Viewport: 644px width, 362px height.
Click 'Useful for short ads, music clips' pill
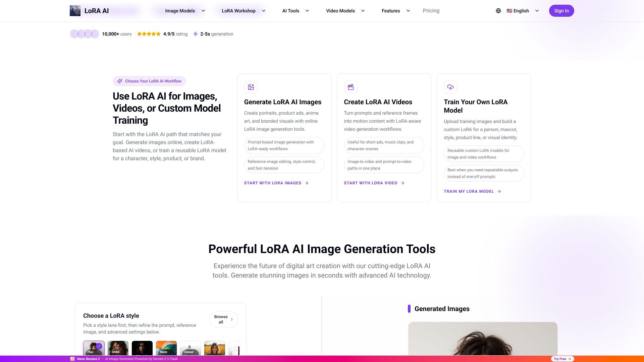[x=384, y=145]
